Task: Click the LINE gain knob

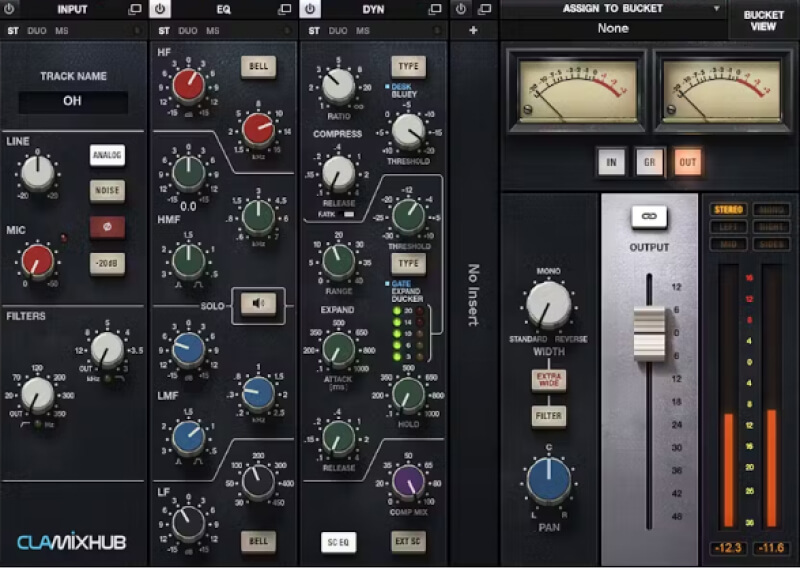Action: 37,173
